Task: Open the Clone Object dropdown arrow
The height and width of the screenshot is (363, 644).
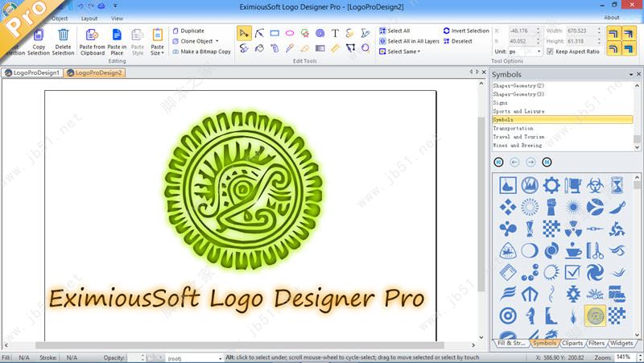Action: [x=216, y=41]
